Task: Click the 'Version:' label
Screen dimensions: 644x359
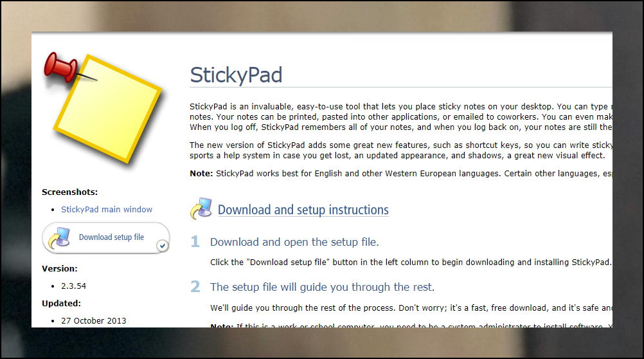Action: pos(60,268)
